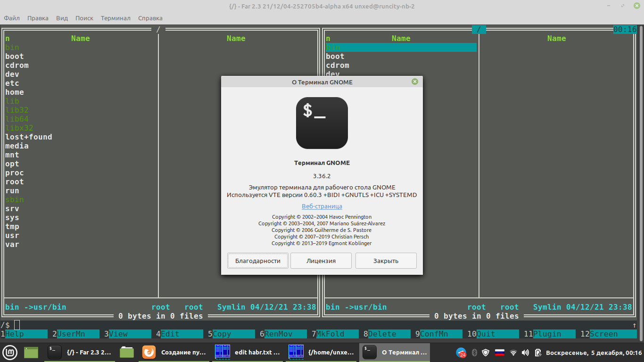Open the Терминал menu
The image size is (644, 362).
pos(116,18)
